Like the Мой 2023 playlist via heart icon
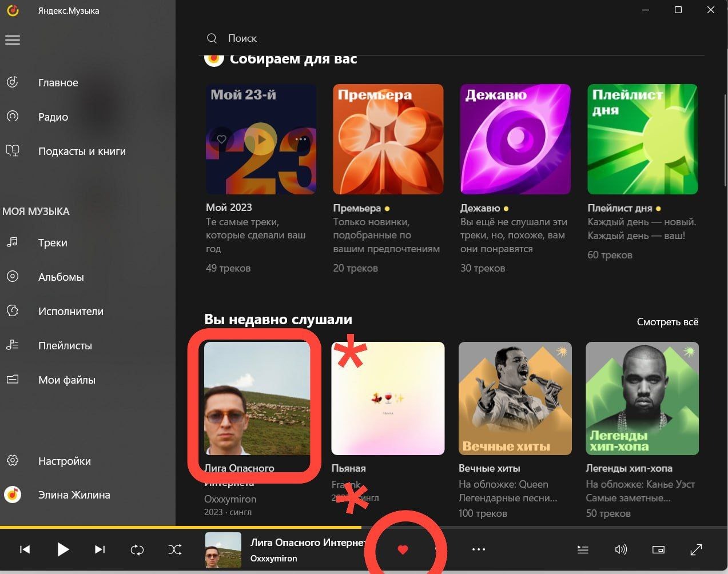728x574 pixels. [222, 139]
